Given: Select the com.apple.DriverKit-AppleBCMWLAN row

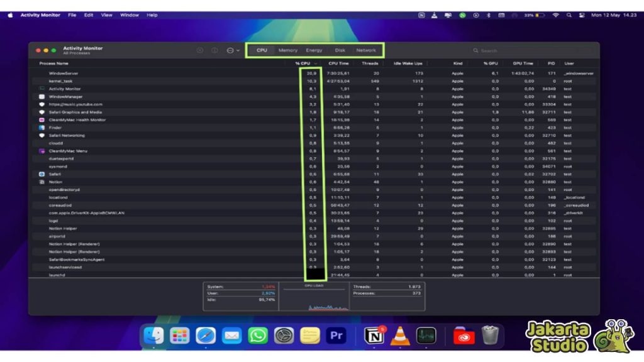Looking at the screenshot, I should (314, 213).
